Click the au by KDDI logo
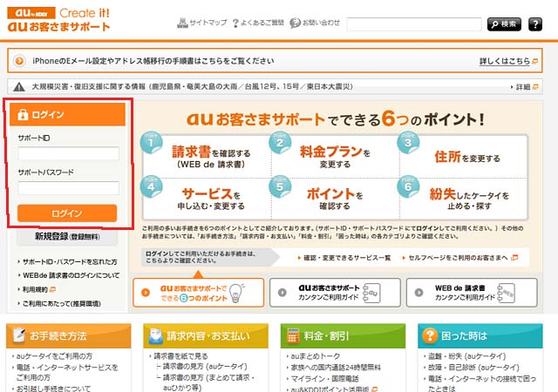Viewport: 558px width, 392px height. point(31,13)
